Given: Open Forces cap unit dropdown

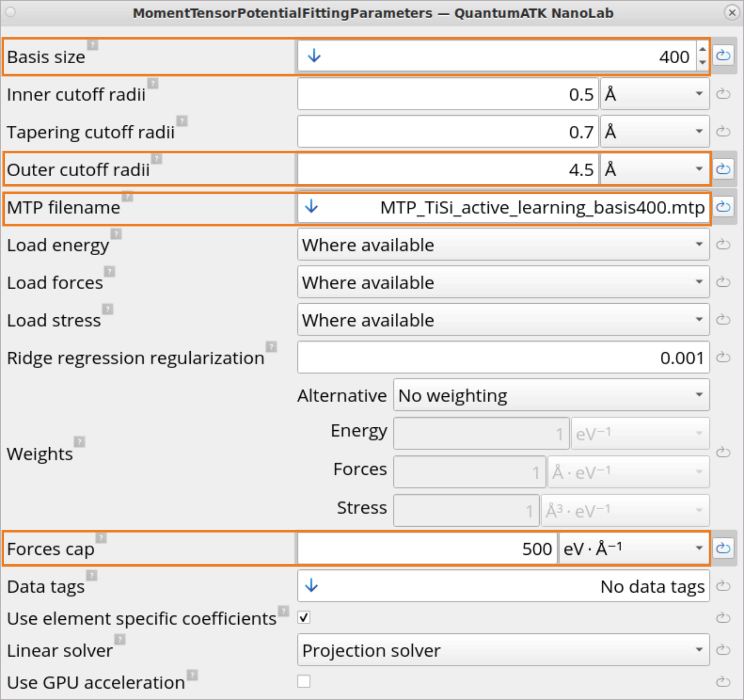Looking at the screenshot, I should pos(634,549).
